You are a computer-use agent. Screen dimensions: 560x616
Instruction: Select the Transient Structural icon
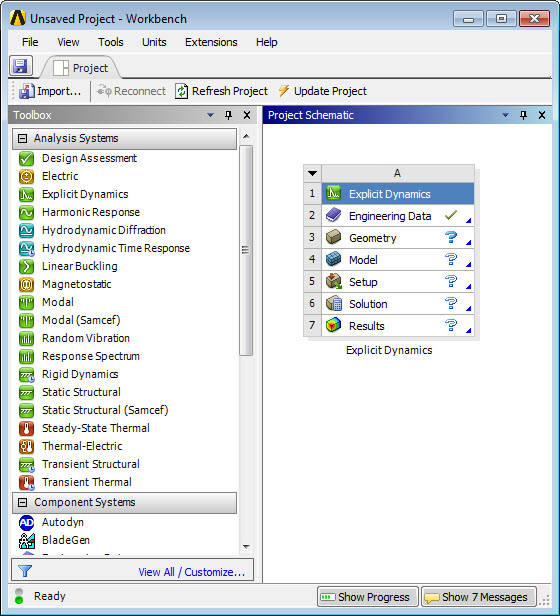(x=26, y=465)
